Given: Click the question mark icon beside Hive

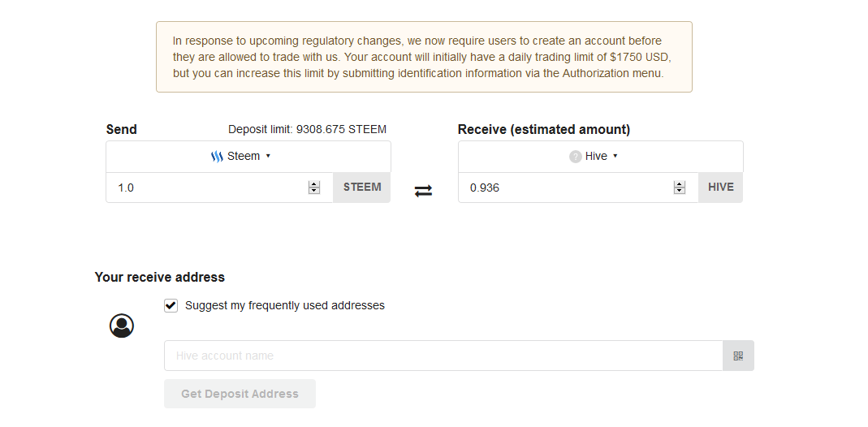Looking at the screenshot, I should click(575, 157).
